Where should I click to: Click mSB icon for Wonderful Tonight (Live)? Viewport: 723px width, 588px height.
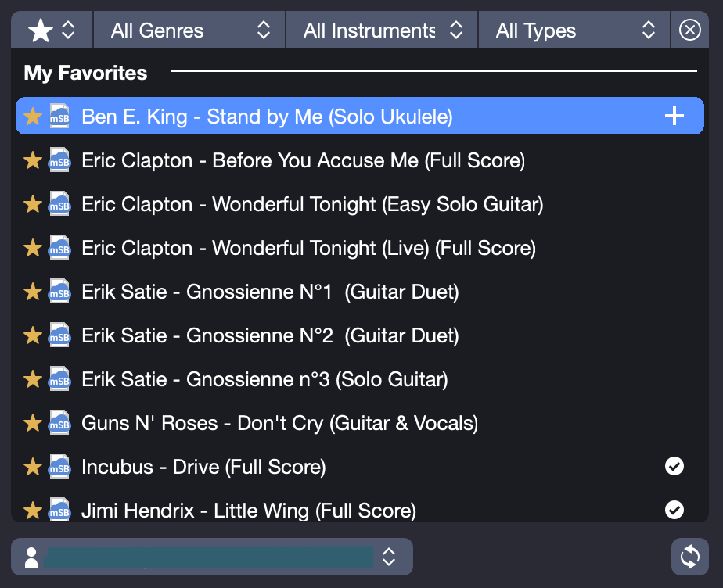pos(59,247)
